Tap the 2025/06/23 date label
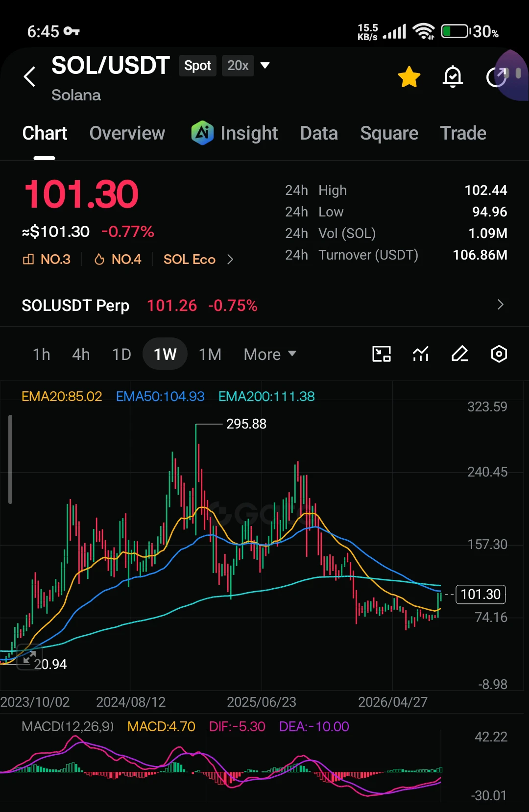The width and height of the screenshot is (529, 812). (262, 702)
